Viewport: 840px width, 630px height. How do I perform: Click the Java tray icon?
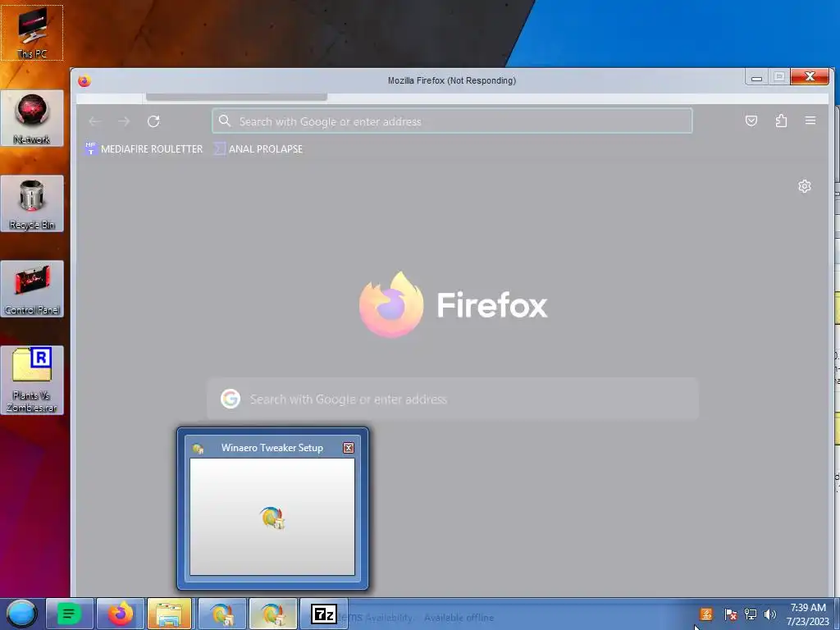pos(706,614)
